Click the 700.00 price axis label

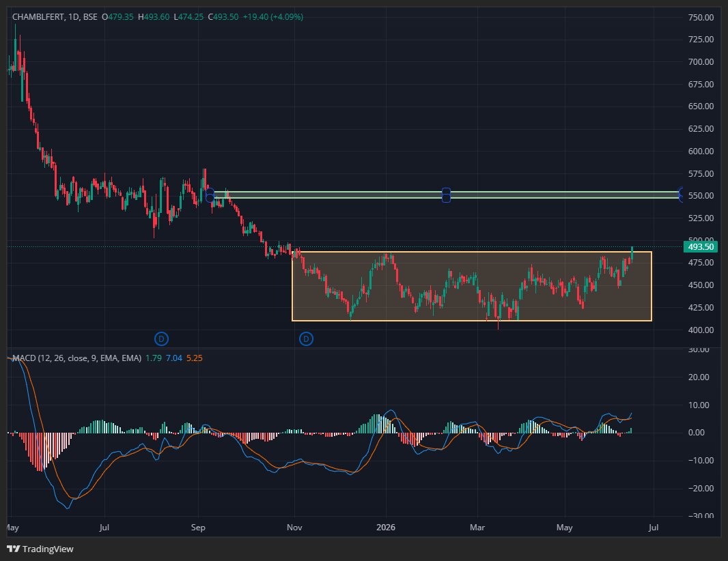pyautogui.click(x=701, y=61)
